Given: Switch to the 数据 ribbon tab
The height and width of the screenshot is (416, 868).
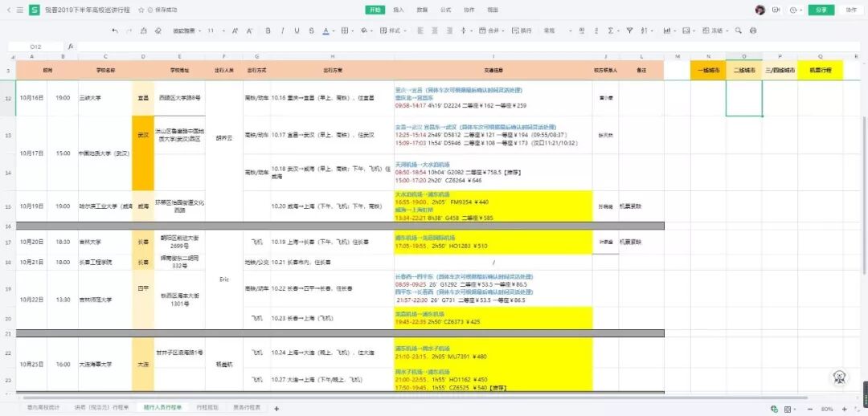Looking at the screenshot, I should click(422, 10).
